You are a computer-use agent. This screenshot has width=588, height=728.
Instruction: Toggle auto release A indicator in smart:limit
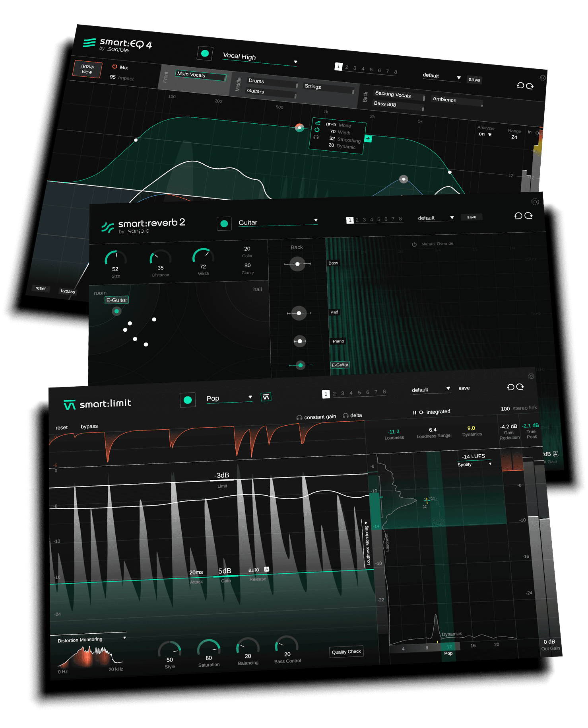(x=266, y=569)
